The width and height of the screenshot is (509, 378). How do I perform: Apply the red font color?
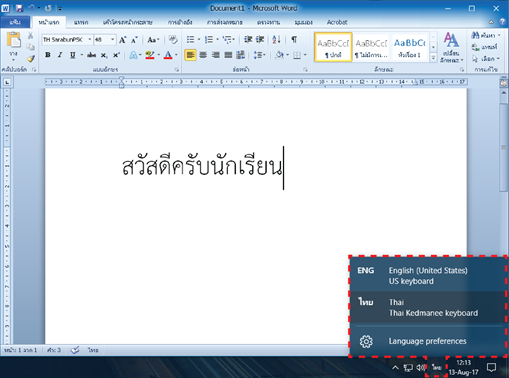[168, 55]
